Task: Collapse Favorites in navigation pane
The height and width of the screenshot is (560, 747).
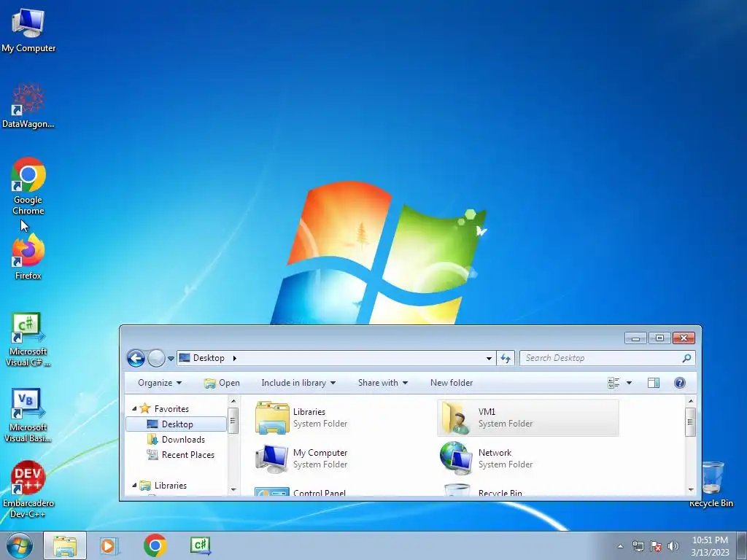Action: [134, 408]
